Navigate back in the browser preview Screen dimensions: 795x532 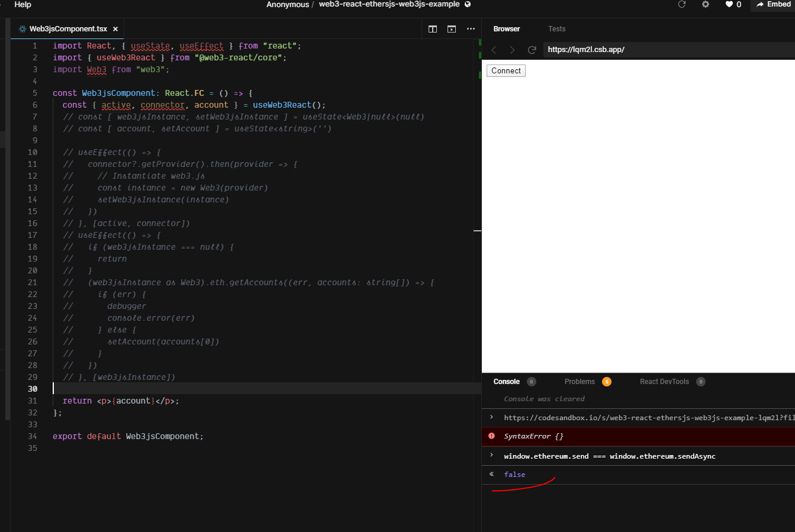click(494, 50)
